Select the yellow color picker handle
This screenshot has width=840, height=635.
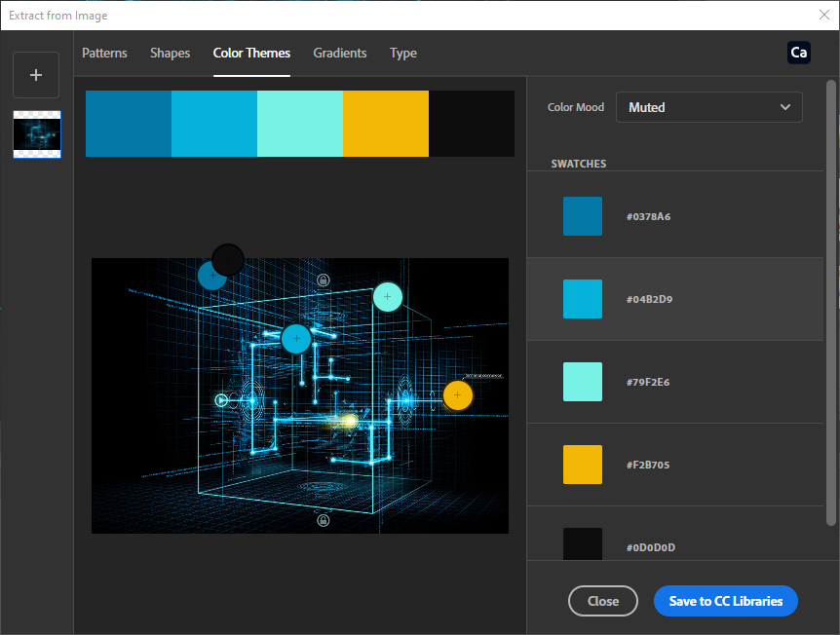[x=457, y=395]
